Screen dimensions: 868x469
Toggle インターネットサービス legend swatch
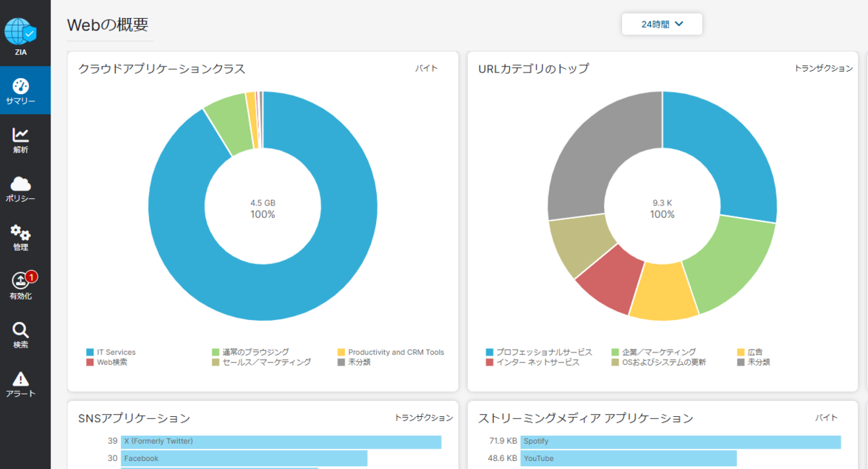(x=490, y=362)
